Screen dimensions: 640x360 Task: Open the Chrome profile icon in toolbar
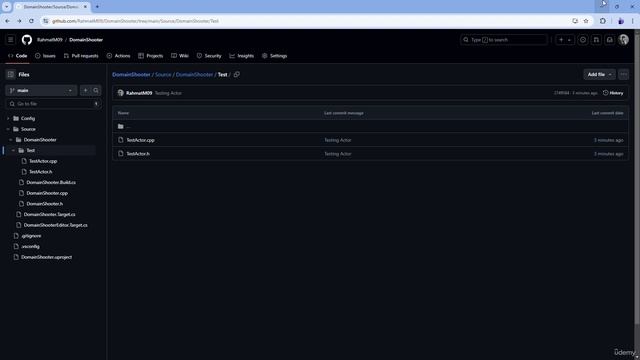point(621,21)
